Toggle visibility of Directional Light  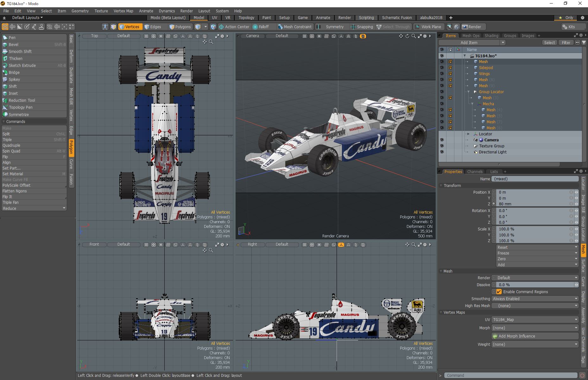(x=442, y=152)
